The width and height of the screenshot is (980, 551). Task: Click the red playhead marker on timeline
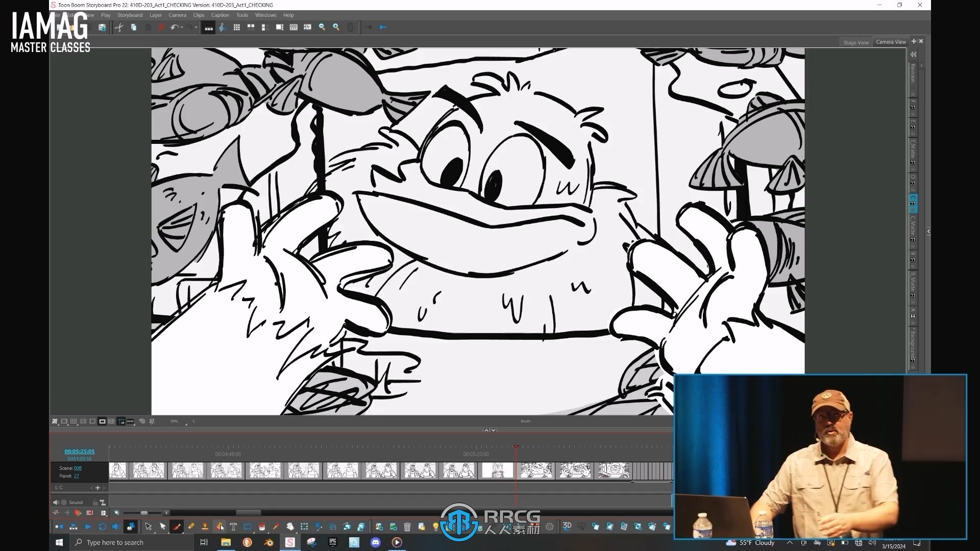pos(516,447)
